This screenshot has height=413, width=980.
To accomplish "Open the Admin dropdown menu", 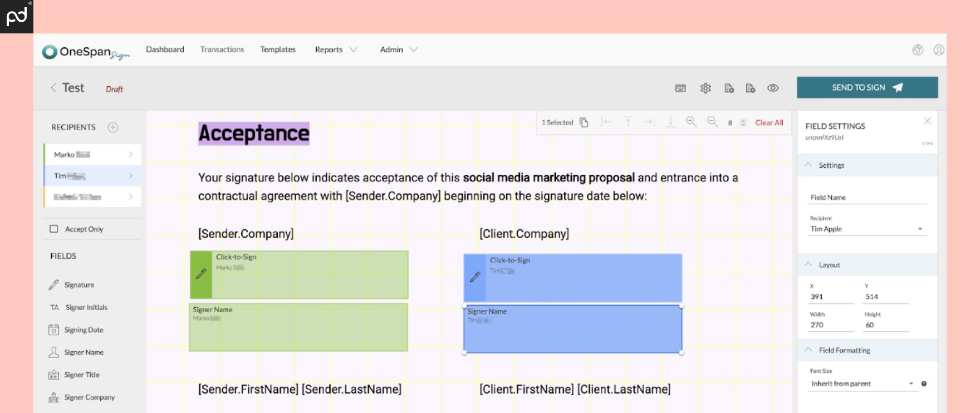I will [399, 50].
